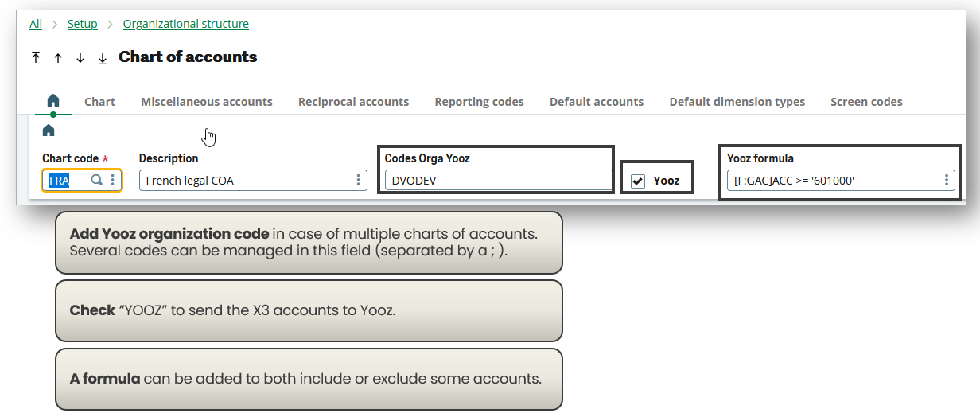The width and height of the screenshot is (980, 417).
Task: Open Chart code lookup magnifier
Action: 97,181
